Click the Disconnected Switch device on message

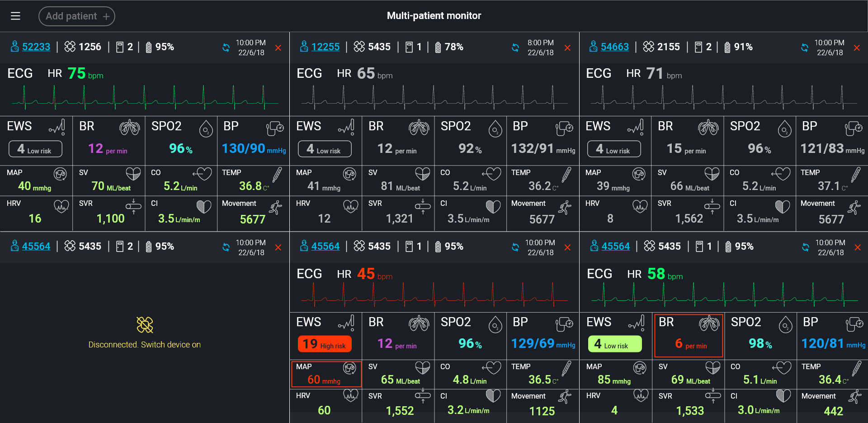click(x=144, y=344)
